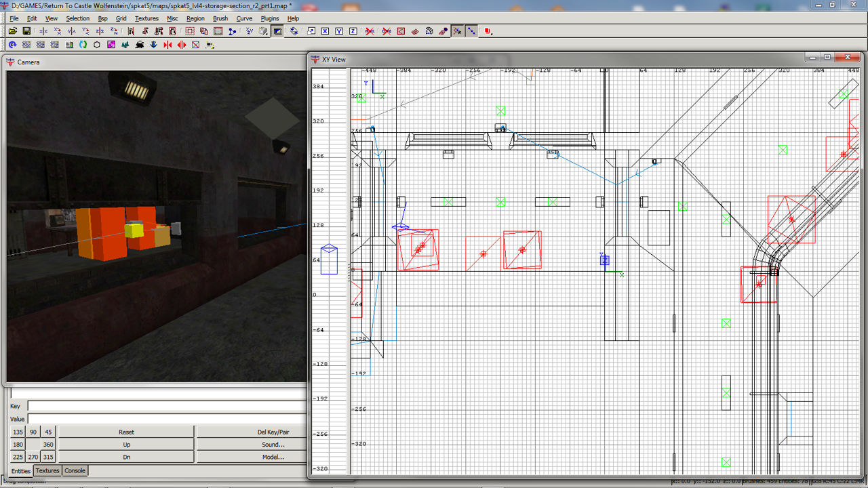Switch to the Textures tab
The width and height of the screenshot is (868, 488).
click(x=47, y=470)
